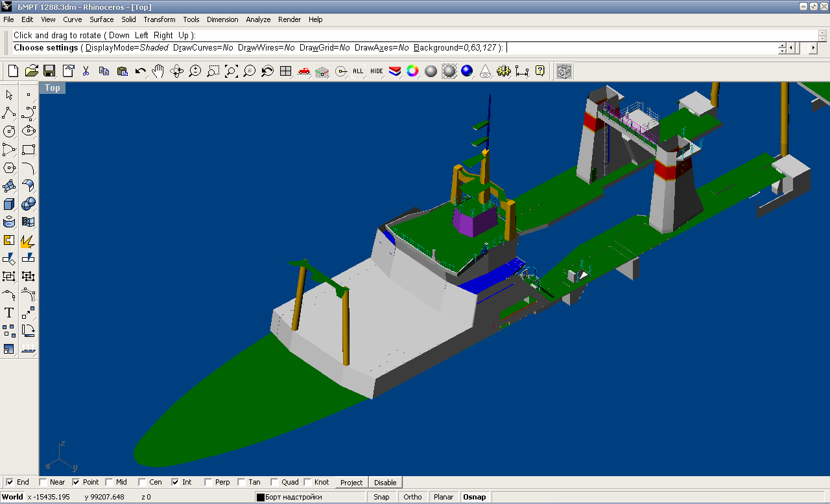Open the Curve menu
The height and width of the screenshot is (504, 830).
[73, 19]
